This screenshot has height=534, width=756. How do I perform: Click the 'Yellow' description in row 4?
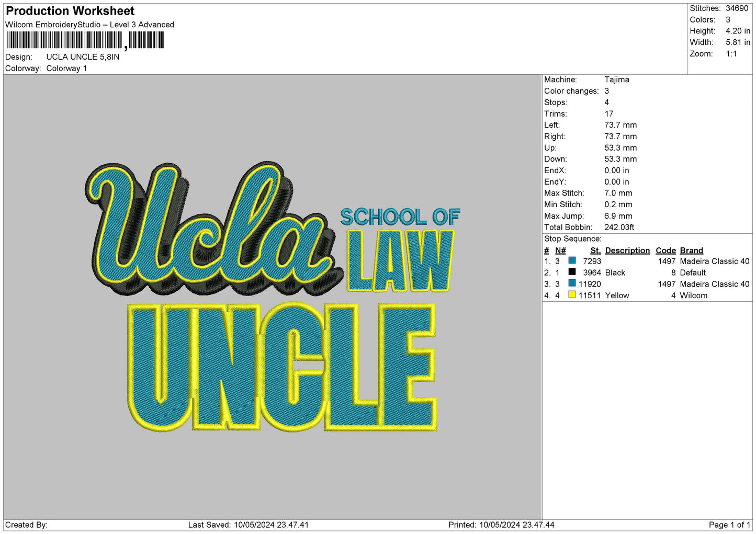pyautogui.click(x=617, y=296)
